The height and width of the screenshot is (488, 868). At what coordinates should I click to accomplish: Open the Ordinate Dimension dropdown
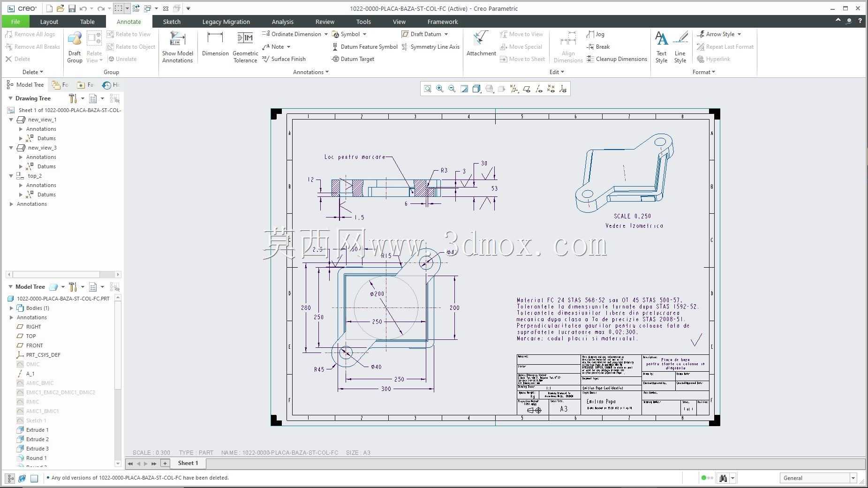(326, 34)
